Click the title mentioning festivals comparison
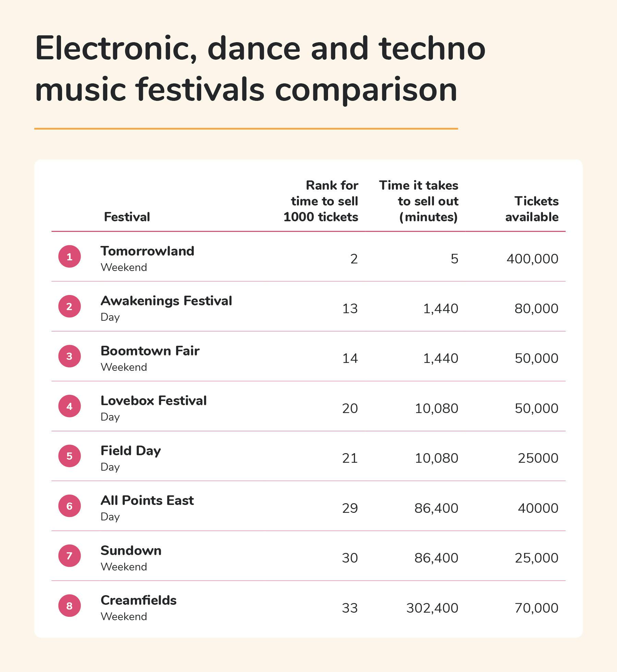Screen dimensions: 617x672 tap(260, 69)
